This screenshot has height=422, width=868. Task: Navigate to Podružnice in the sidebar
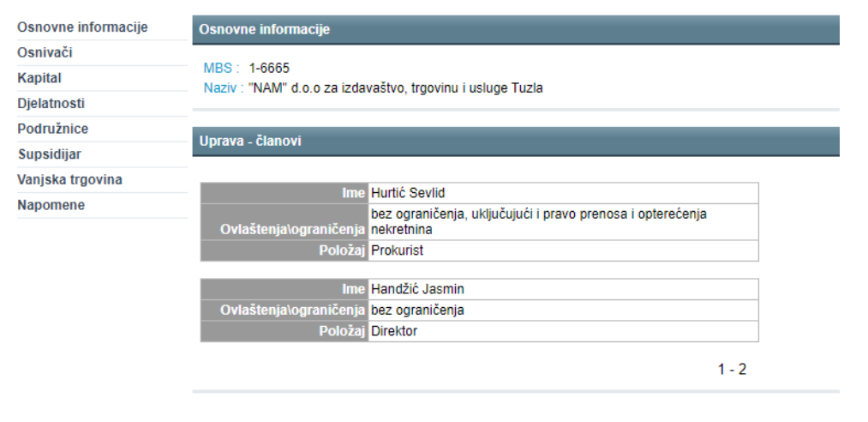coord(53,129)
